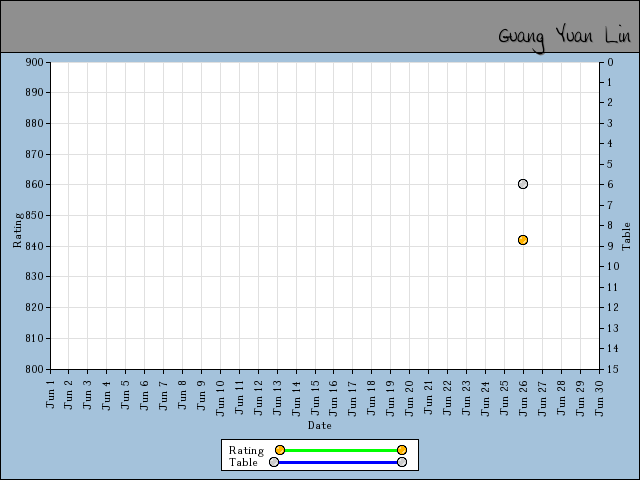This screenshot has width=640, height=480.
Task: Click the right grey marker in the legend
Action: 402,462
